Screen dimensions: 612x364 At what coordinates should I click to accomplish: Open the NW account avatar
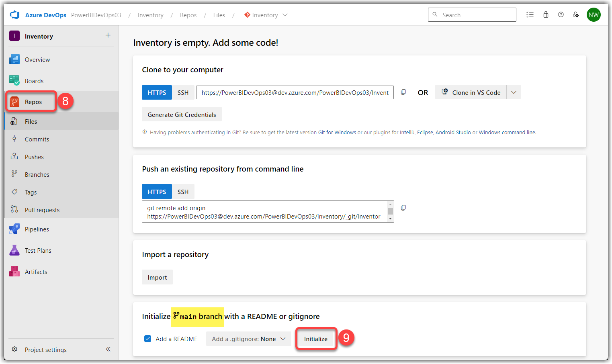(x=594, y=15)
